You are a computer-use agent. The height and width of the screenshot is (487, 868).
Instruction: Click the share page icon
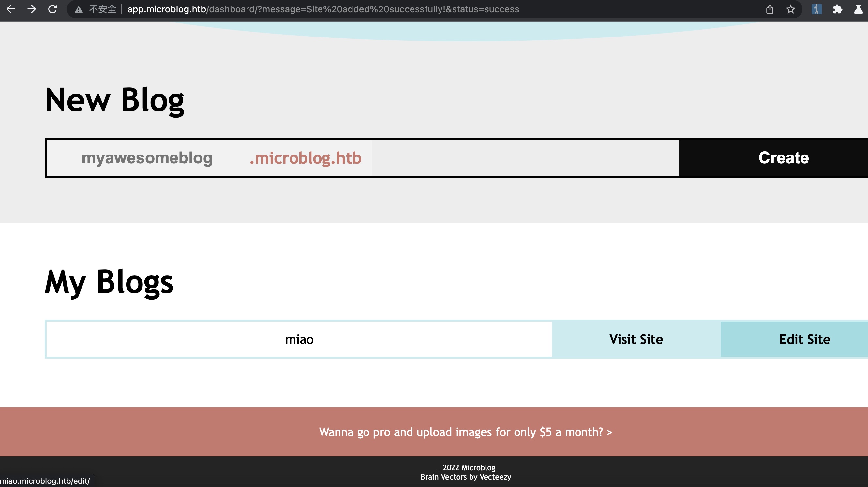pyautogui.click(x=770, y=9)
